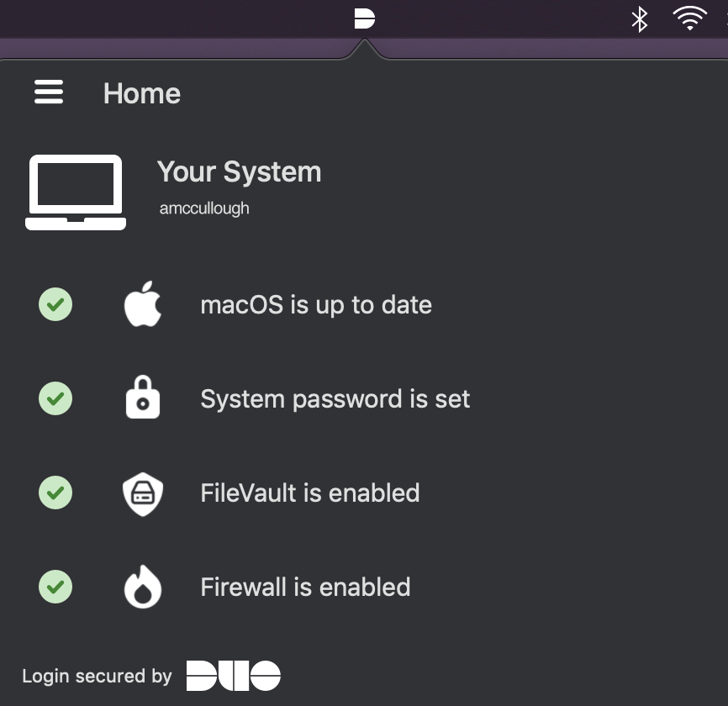Click the checkmark beside FileVault status
728x706 pixels.
click(x=55, y=493)
